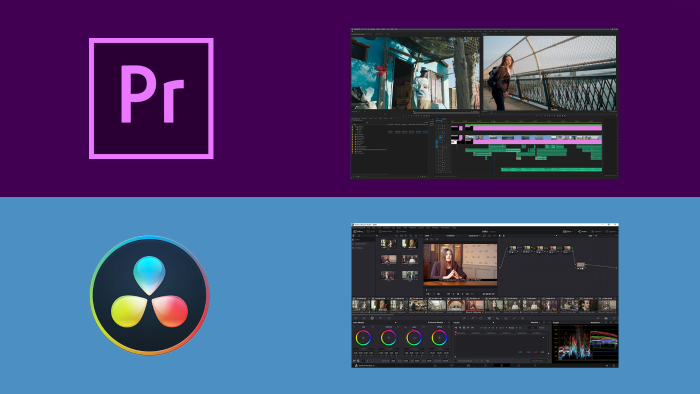Select the first clip thumbnail in Resolve's timeline strip

click(x=361, y=305)
